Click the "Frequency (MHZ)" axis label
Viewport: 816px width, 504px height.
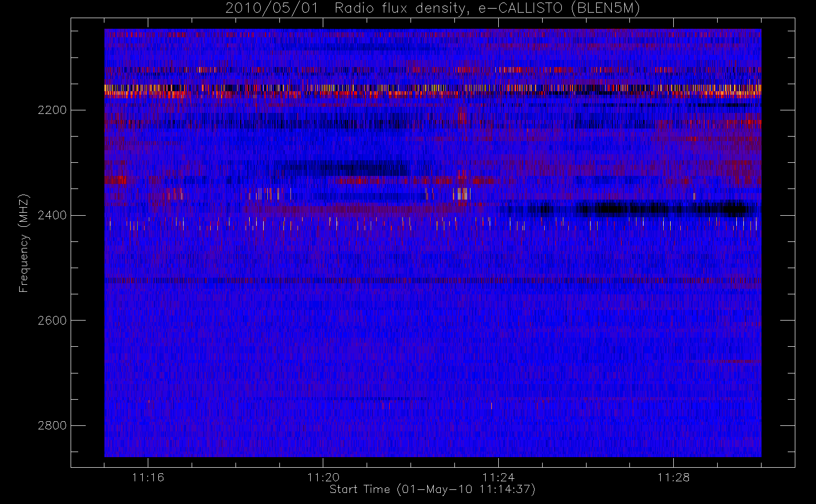click(x=24, y=243)
